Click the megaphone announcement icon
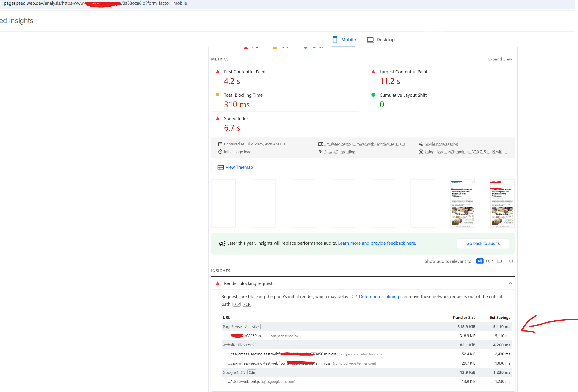Viewport: 578px width, 392px height. [x=222, y=243]
